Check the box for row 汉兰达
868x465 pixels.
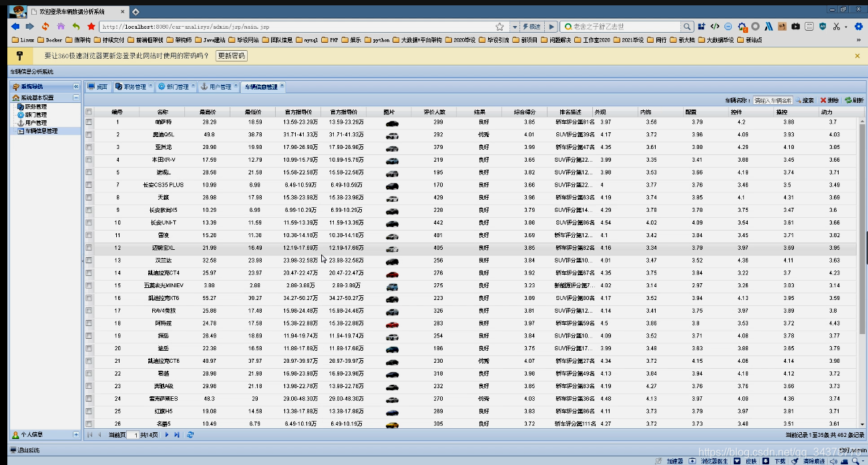tap(89, 261)
